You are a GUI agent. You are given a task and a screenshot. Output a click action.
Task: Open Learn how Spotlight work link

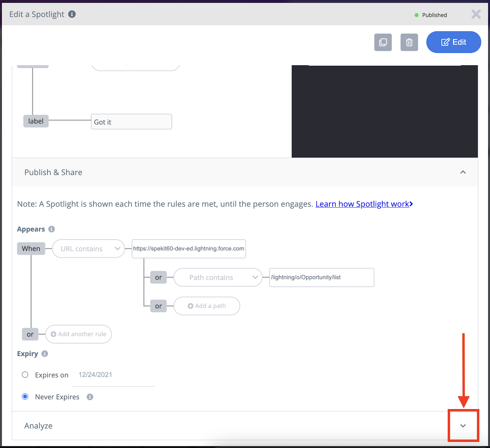(x=364, y=204)
